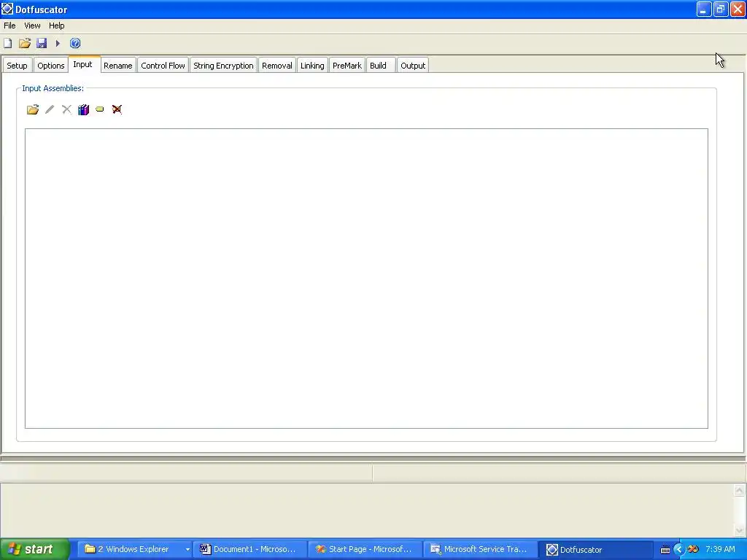Open the String Encryption tab

click(x=223, y=66)
